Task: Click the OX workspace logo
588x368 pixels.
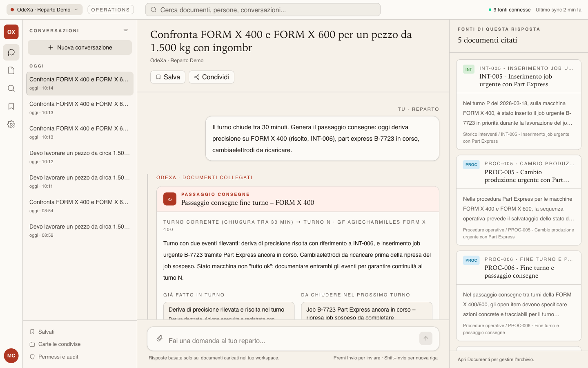Action: (11, 31)
